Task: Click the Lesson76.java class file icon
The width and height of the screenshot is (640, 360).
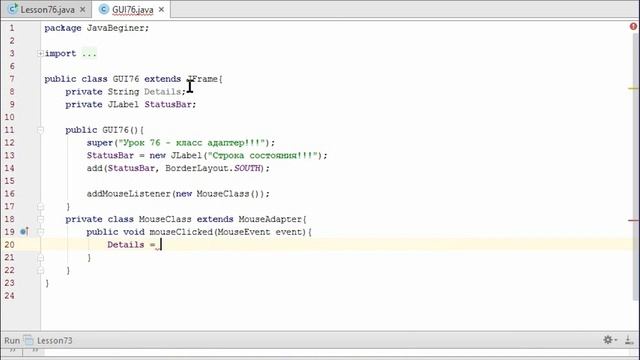Action: click(x=13, y=9)
